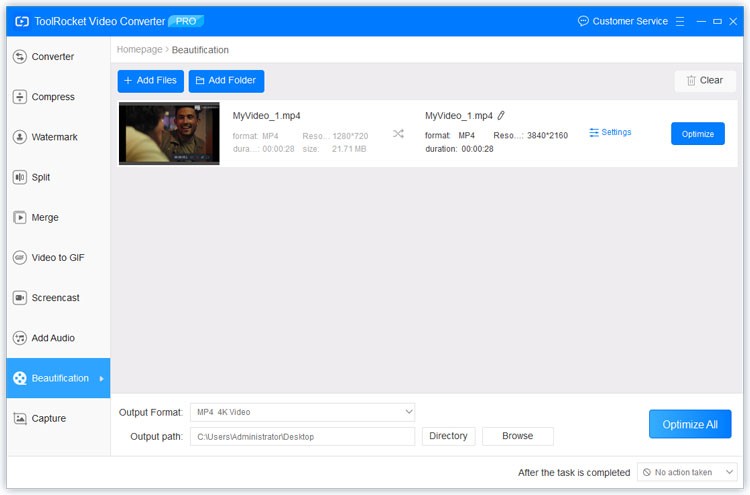750x495 pixels.
Task: Go back to Homepage breadcrumb
Action: (139, 50)
